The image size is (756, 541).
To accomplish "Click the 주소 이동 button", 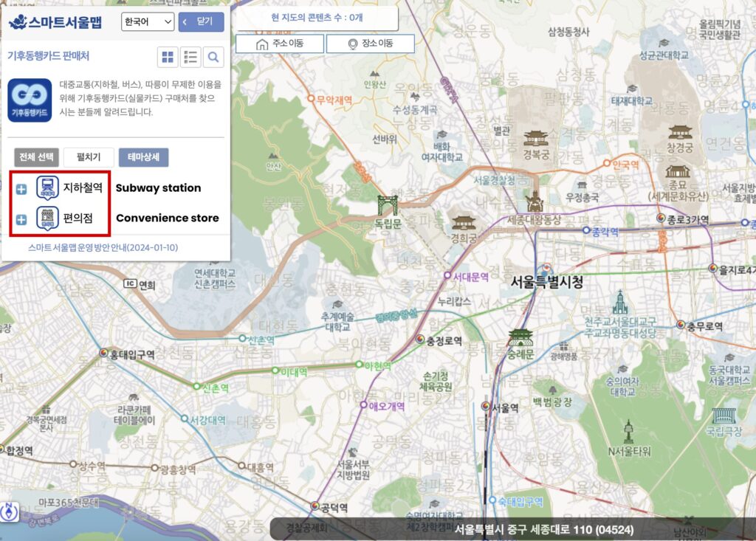I will pyautogui.click(x=280, y=44).
